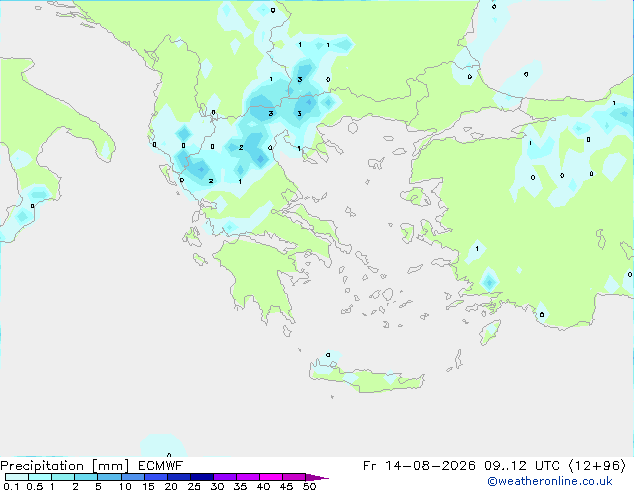The height and width of the screenshot is (490, 634).
Task: Click the '09..12 UTC' time text
Action: 522,466
